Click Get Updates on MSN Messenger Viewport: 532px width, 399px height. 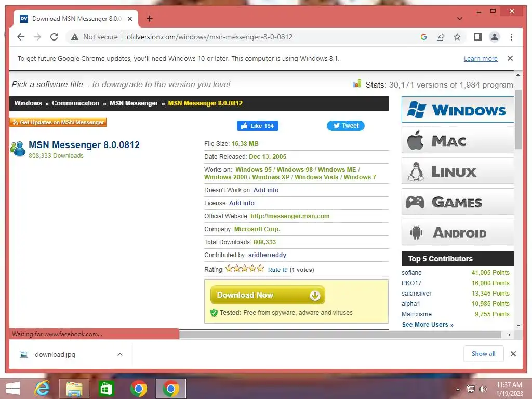pos(58,122)
